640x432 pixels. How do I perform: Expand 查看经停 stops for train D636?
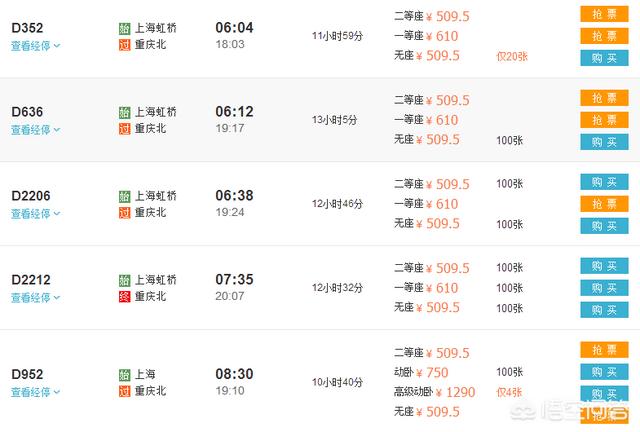36,129
